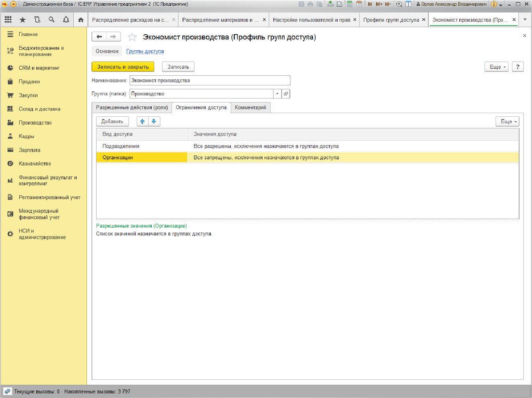Click the search magnifier icon
Viewport: 532px width, 398px height.
point(51,20)
